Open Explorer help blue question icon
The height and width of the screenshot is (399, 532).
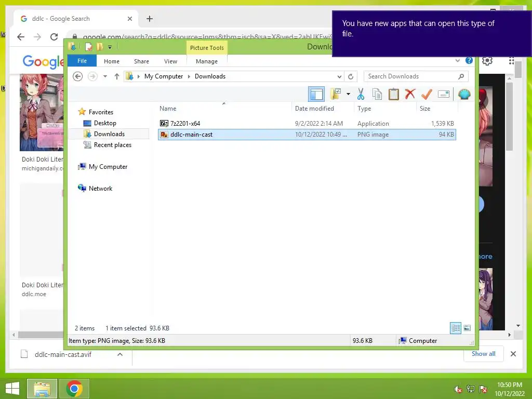469,61
